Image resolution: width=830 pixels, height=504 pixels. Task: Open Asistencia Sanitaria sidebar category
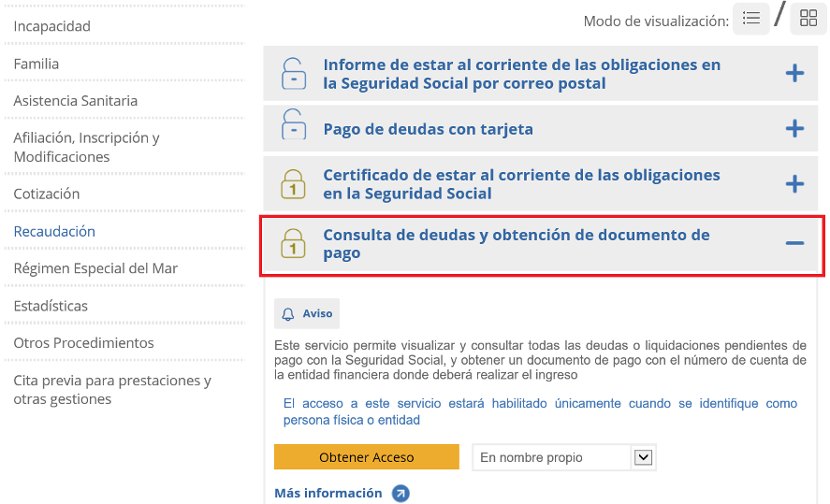[76, 100]
